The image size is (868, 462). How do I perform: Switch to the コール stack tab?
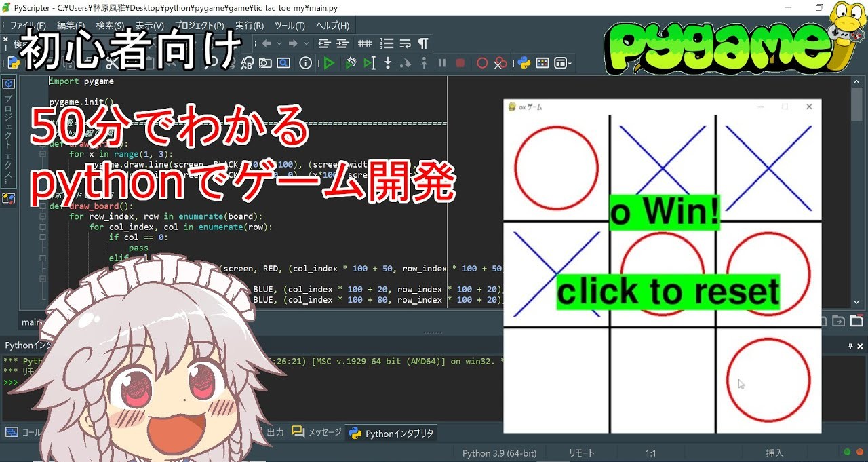point(24,432)
